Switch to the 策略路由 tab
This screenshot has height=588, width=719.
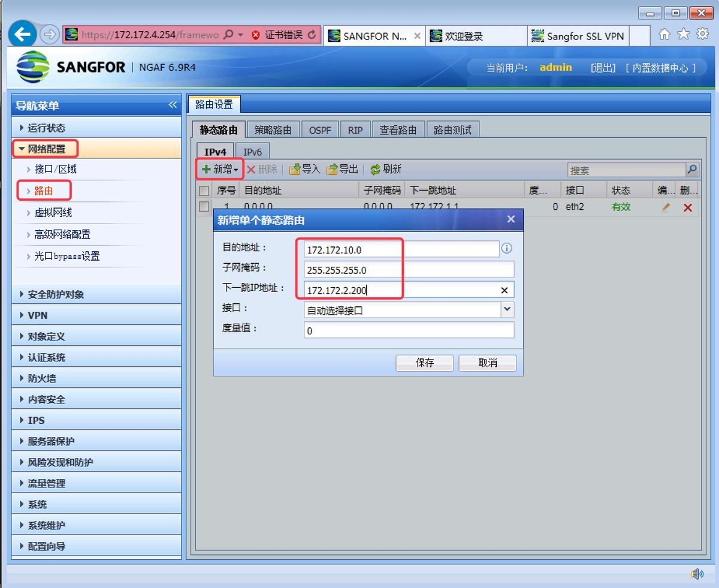[273, 129]
